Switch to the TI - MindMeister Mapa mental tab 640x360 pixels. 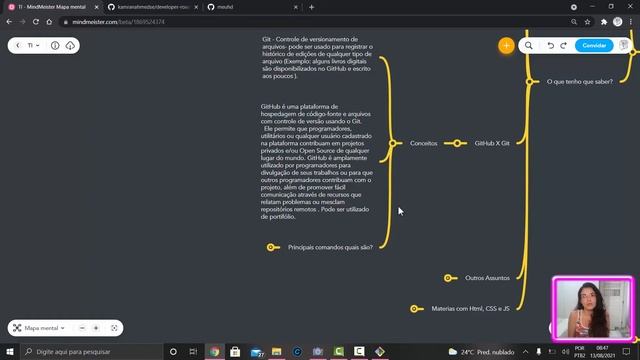click(52, 7)
